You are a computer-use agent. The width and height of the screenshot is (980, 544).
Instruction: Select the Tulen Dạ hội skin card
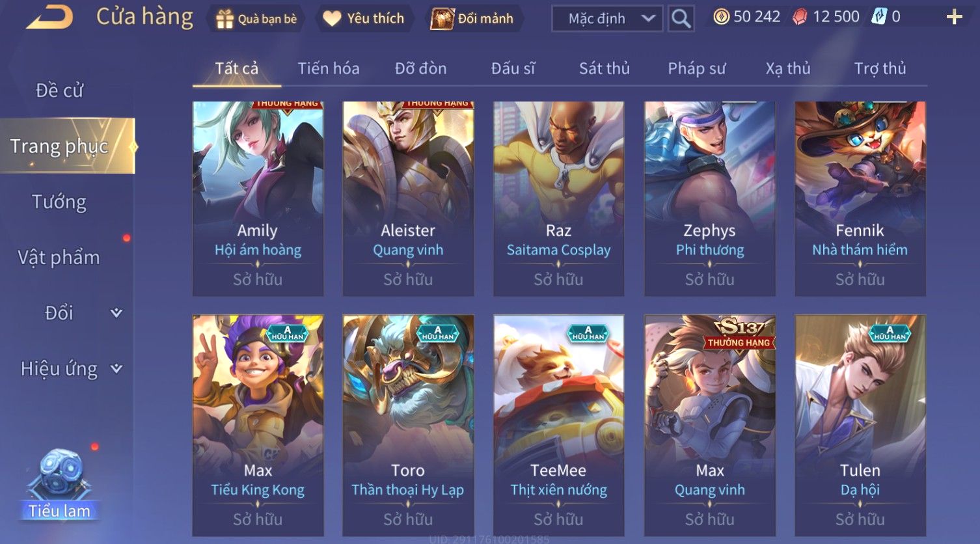coord(860,426)
